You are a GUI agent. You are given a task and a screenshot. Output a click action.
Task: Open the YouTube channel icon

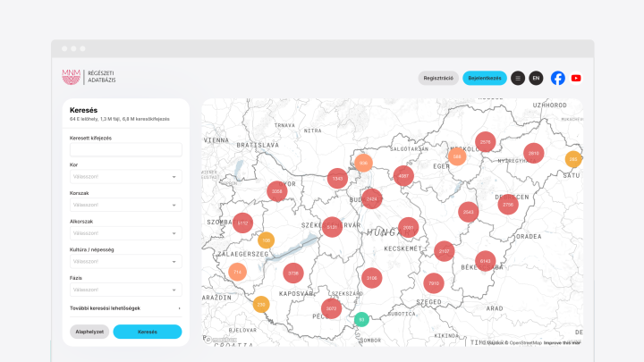click(x=576, y=78)
